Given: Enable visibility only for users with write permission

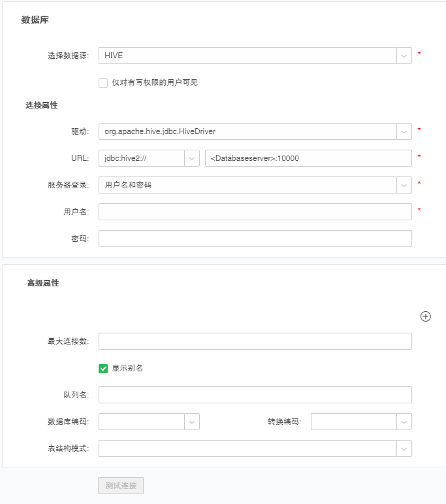Looking at the screenshot, I should (103, 82).
